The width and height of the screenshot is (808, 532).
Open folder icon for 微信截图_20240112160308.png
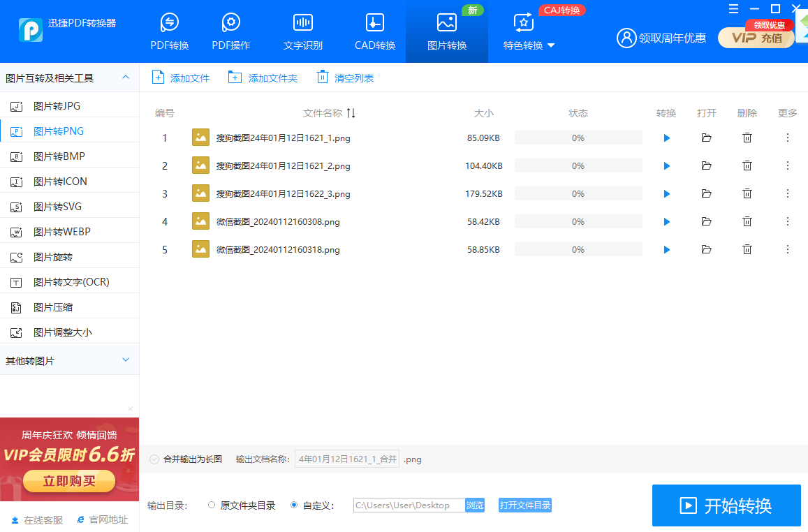click(707, 221)
